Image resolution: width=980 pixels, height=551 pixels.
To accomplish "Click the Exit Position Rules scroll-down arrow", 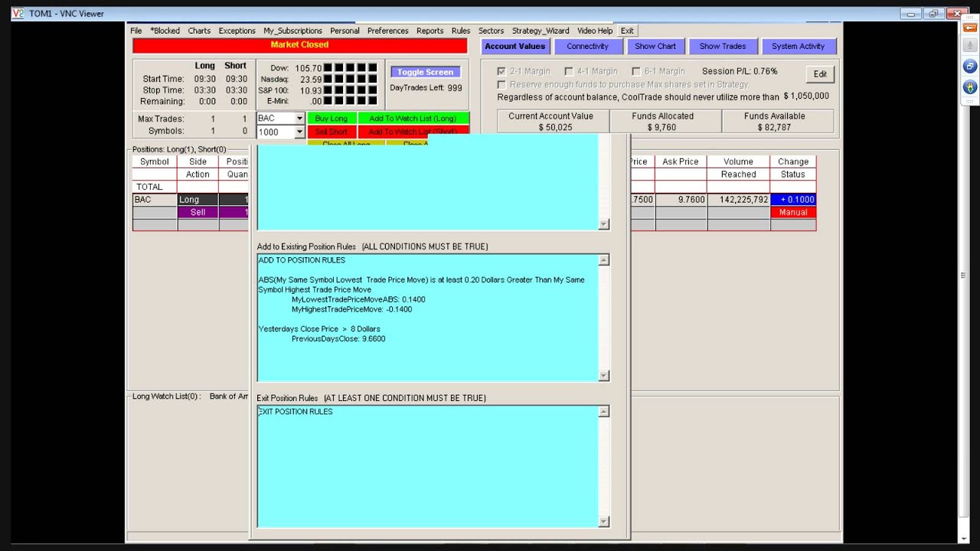I will [x=604, y=521].
